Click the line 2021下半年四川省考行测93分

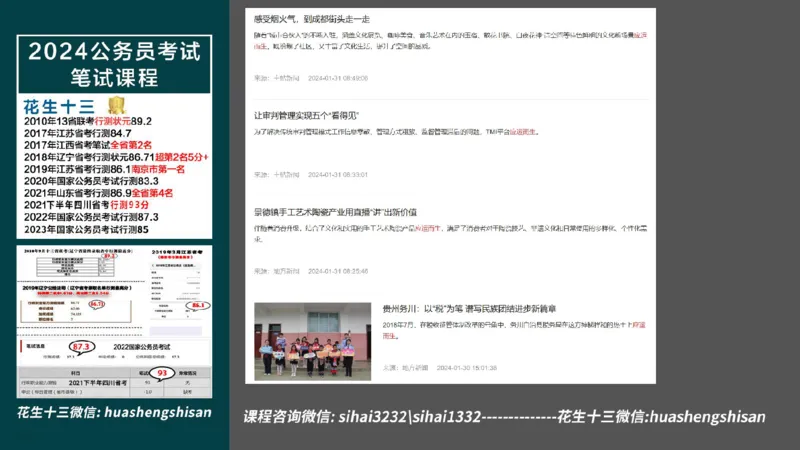point(86,205)
